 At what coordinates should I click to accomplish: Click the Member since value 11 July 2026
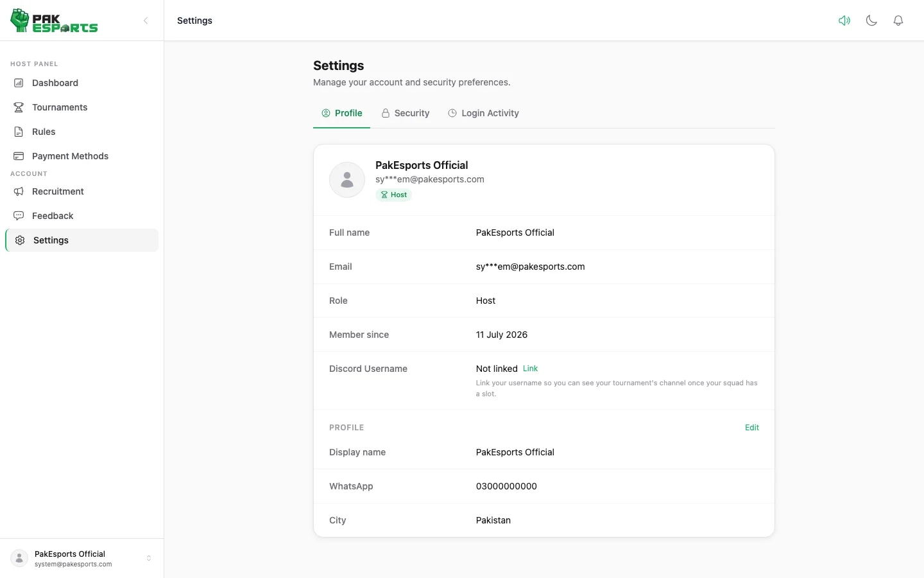502,335
